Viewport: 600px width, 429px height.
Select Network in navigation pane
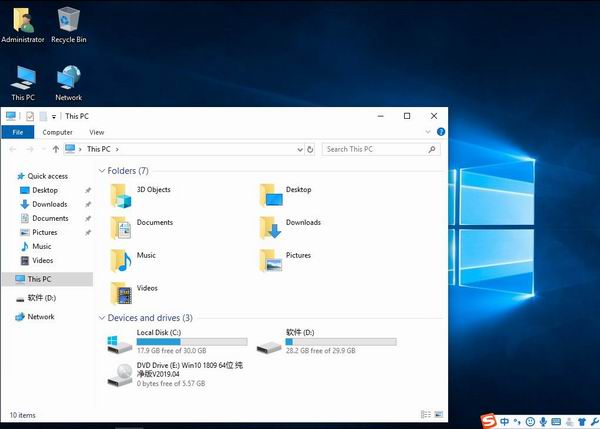coord(41,317)
